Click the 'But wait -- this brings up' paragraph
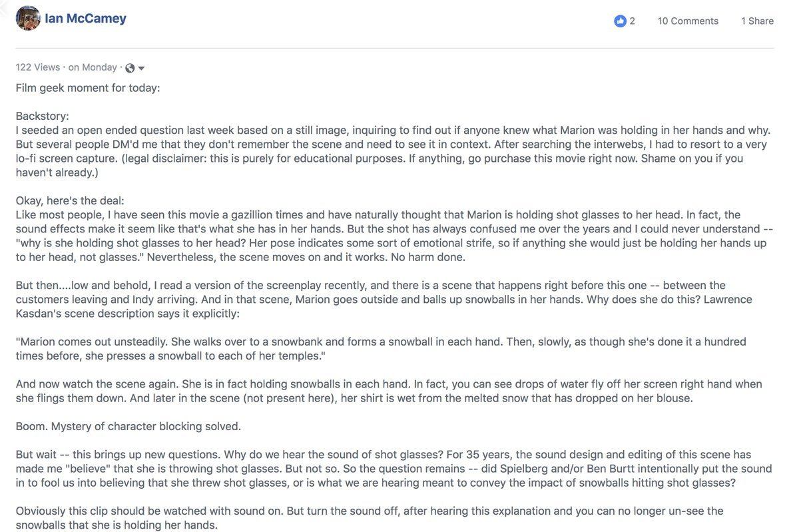The image size is (799, 532). [x=394, y=468]
